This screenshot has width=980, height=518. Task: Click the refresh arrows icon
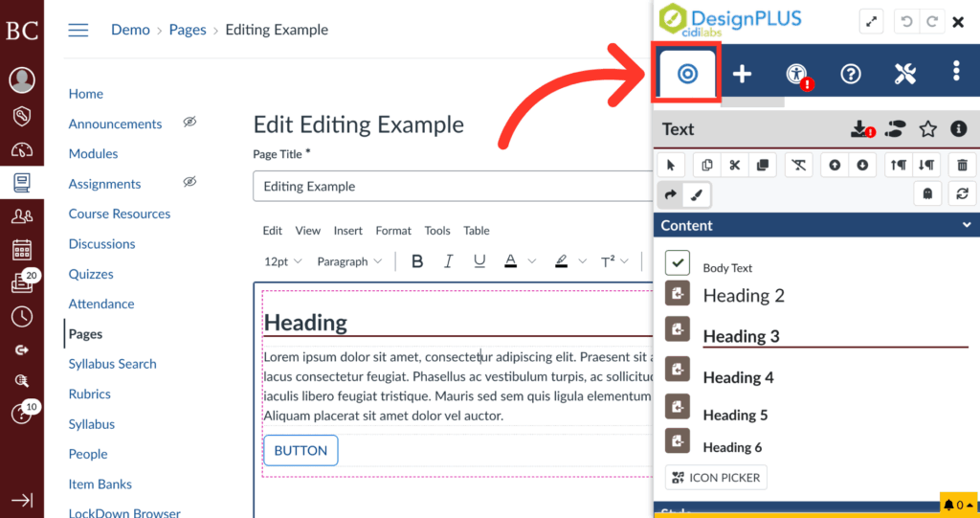(963, 194)
